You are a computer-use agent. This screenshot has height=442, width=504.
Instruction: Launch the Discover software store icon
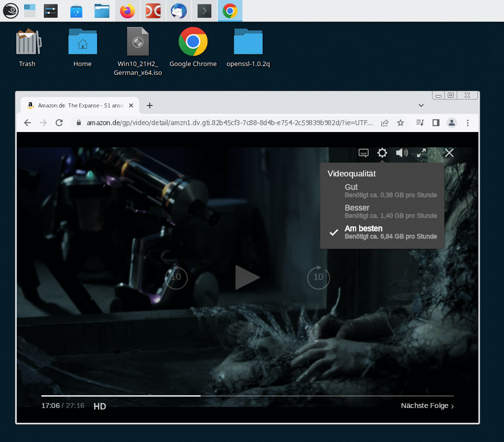(x=76, y=11)
